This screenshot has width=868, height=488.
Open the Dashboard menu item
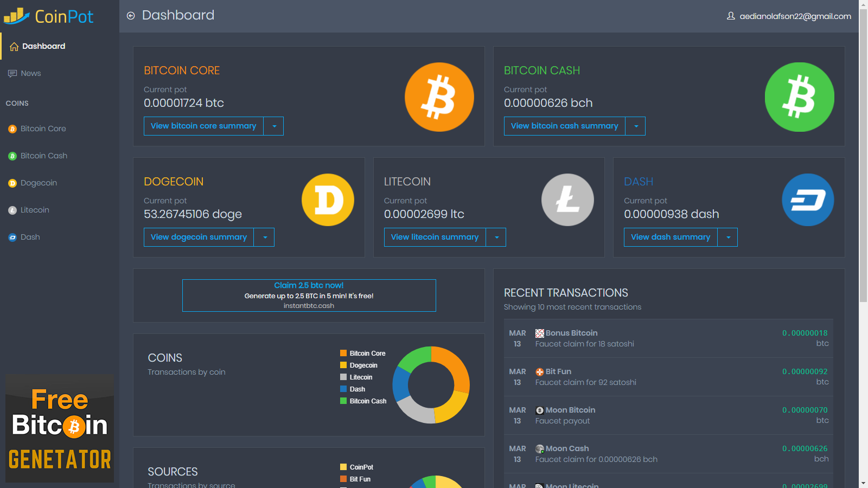coord(60,46)
